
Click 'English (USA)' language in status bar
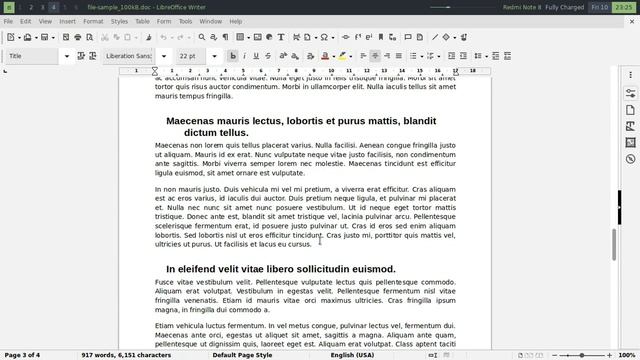tap(352, 355)
